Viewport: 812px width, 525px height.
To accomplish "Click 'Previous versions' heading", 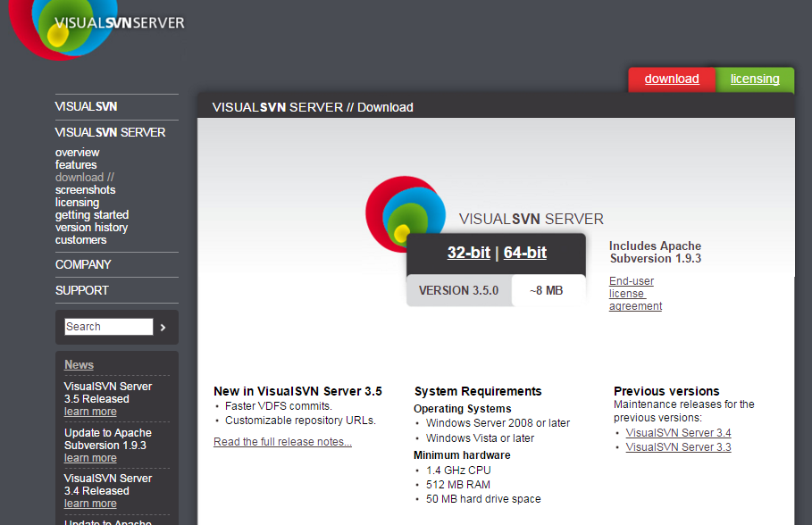I will [666, 391].
